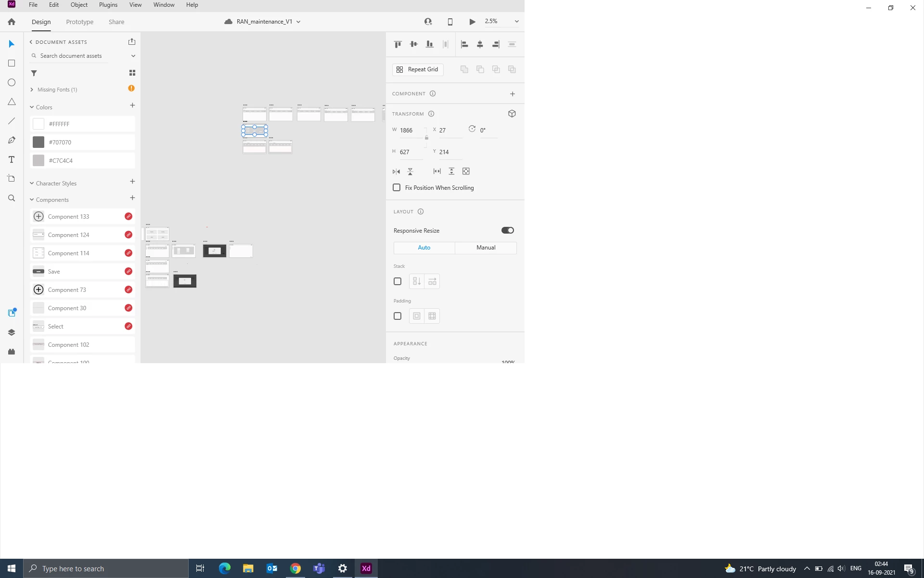Open the zoom level dropdown
This screenshot has height=578, width=924.
[516, 22]
